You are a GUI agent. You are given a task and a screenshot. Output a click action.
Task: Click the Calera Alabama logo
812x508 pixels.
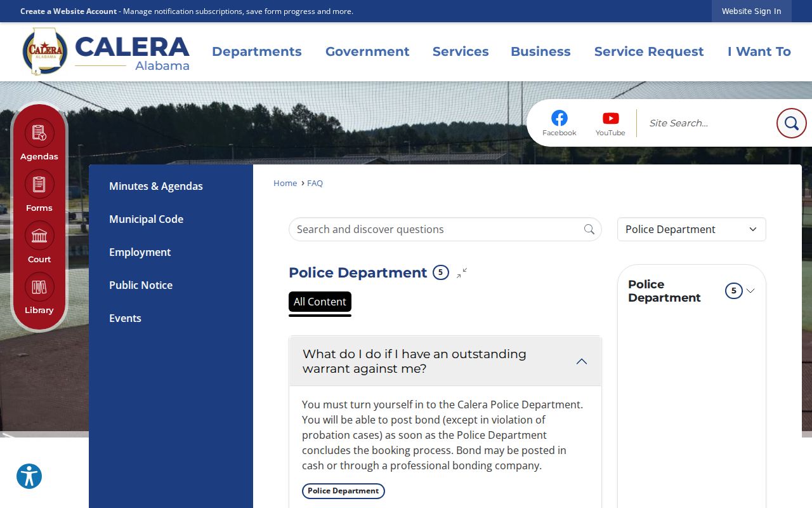pyautogui.click(x=106, y=51)
